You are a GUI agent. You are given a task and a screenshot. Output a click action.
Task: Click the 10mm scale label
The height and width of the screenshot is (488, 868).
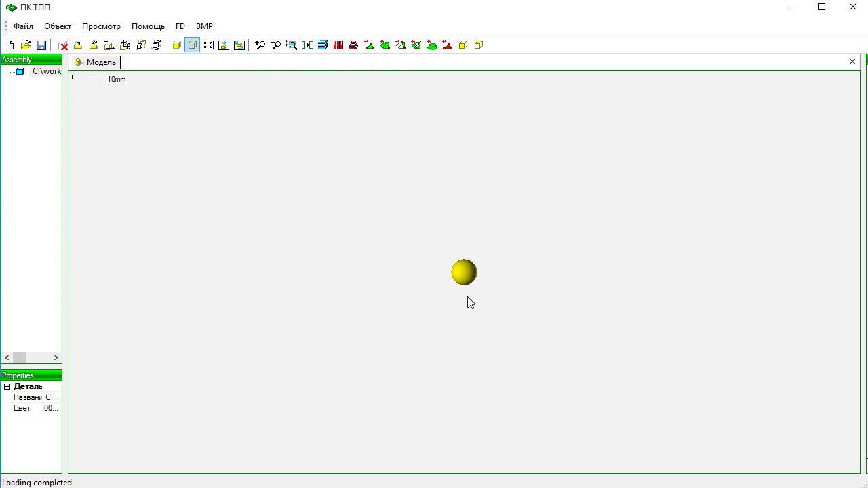[x=117, y=79]
